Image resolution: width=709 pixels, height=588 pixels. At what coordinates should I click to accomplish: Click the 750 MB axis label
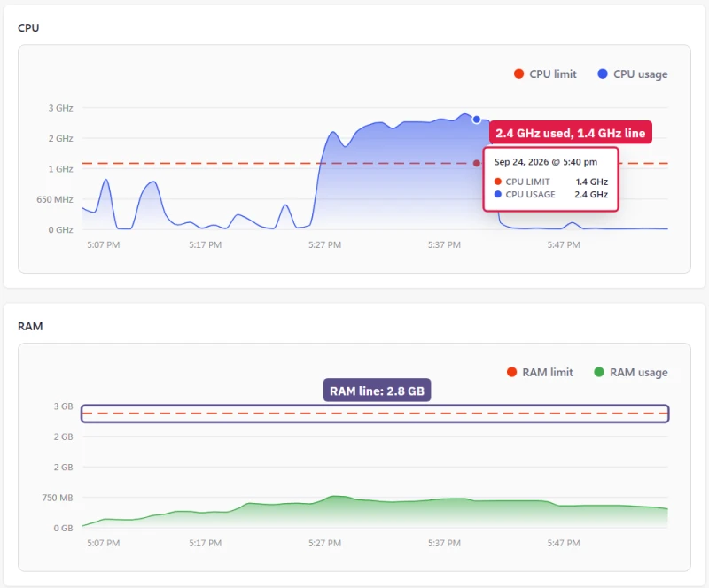pyautogui.click(x=58, y=498)
